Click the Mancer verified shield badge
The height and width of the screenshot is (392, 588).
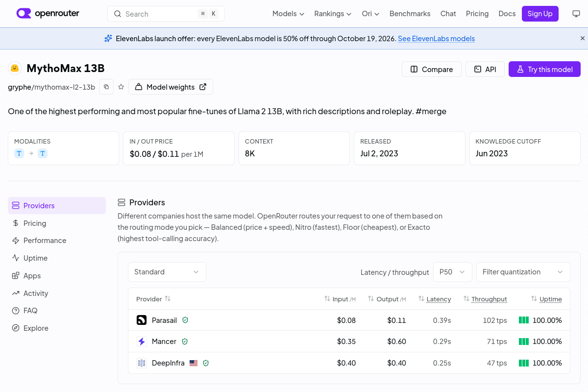pos(185,342)
